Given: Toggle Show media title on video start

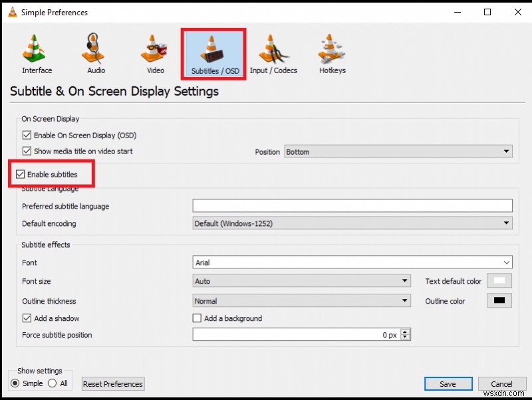Looking at the screenshot, I should [27, 151].
